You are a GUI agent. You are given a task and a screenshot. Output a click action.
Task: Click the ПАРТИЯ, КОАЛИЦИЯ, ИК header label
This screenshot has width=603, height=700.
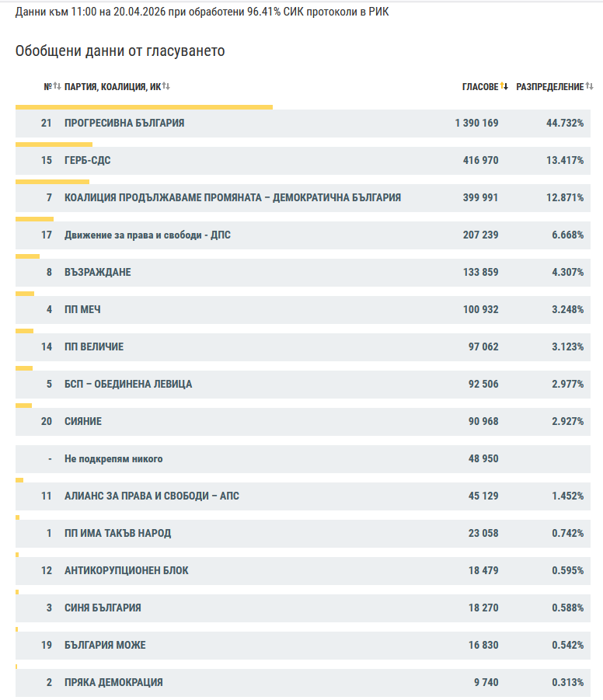113,86
